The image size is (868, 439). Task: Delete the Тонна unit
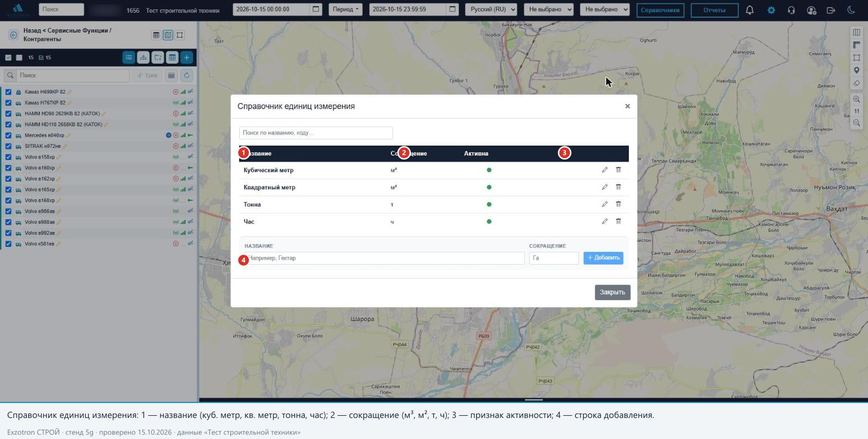618,204
